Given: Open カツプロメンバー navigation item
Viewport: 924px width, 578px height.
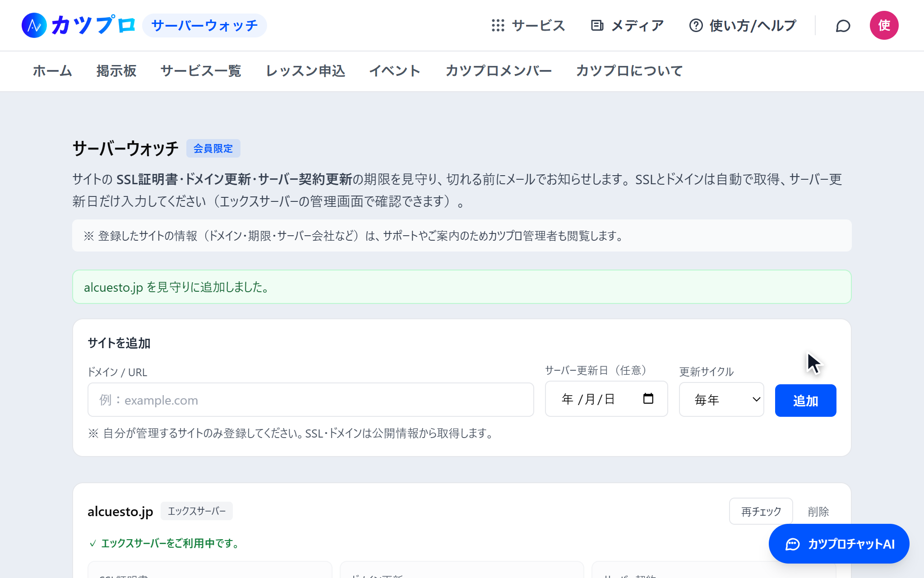Looking at the screenshot, I should 499,71.
